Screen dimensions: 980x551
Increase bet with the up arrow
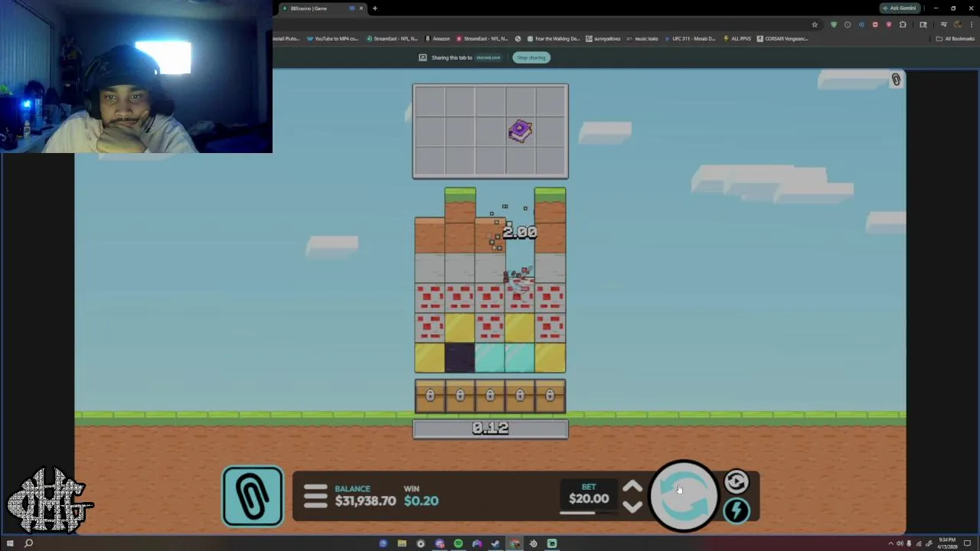(x=632, y=487)
